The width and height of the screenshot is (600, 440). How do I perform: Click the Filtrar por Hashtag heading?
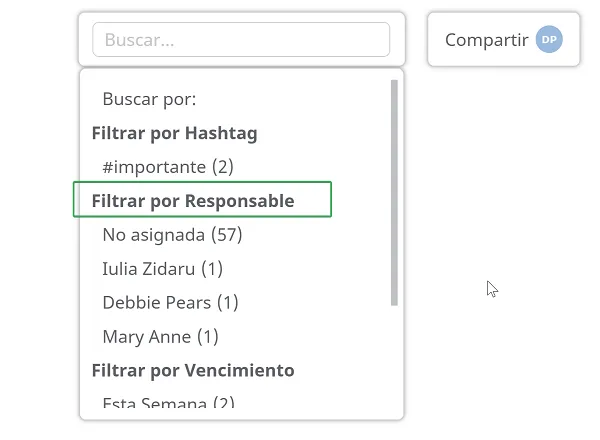point(174,133)
